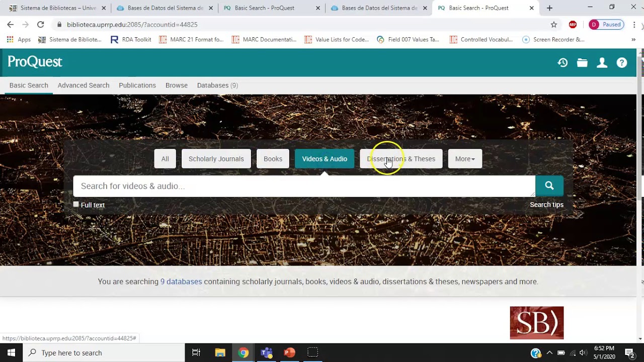This screenshot has height=362, width=644.
Task: Open the Search tips link
Action: click(x=546, y=205)
